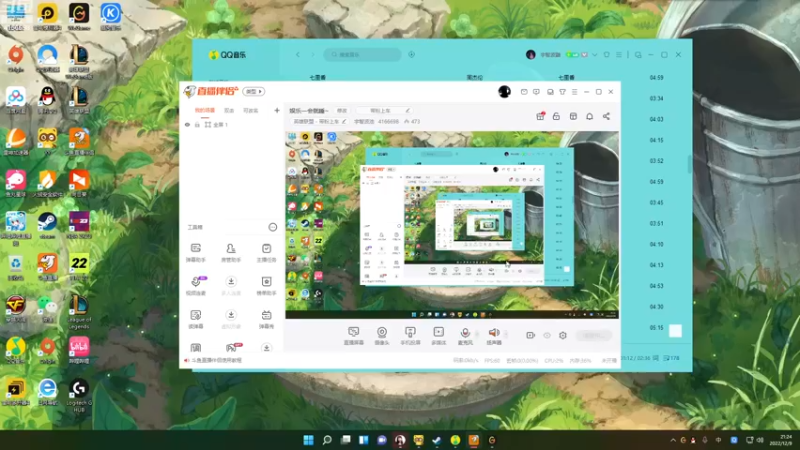The image size is (800, 450).
Task: Click the song duration 05:15 in QQ音乐
Action: click(x=656, y=328)
